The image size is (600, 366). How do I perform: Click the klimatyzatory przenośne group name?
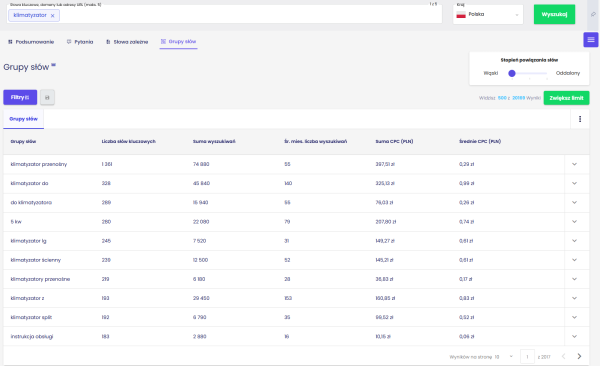tap(40, 279)
